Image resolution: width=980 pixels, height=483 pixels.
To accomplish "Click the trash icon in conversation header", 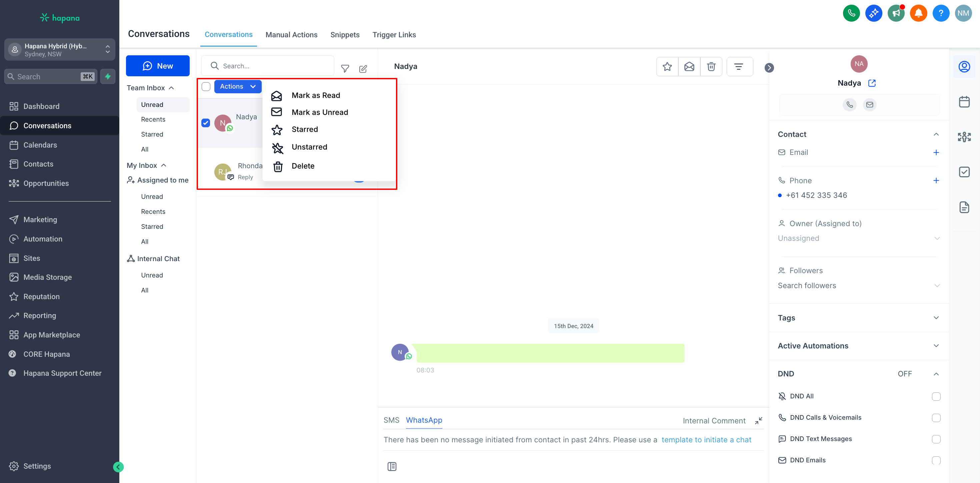I will (711, 67).
